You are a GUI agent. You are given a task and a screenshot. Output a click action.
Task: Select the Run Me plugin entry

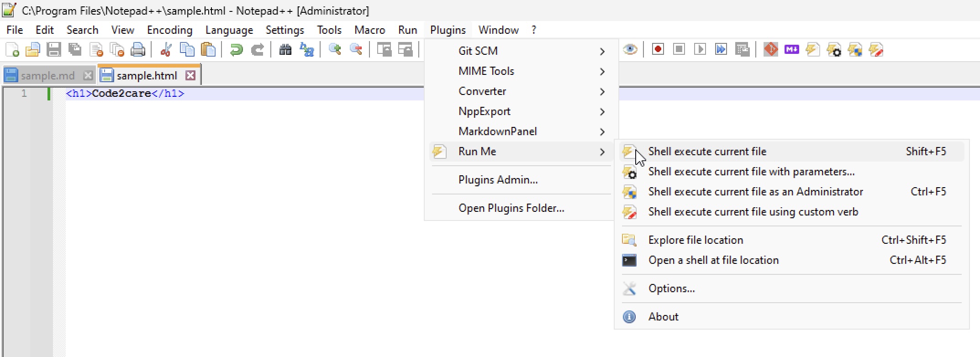(x=522, y=152)
